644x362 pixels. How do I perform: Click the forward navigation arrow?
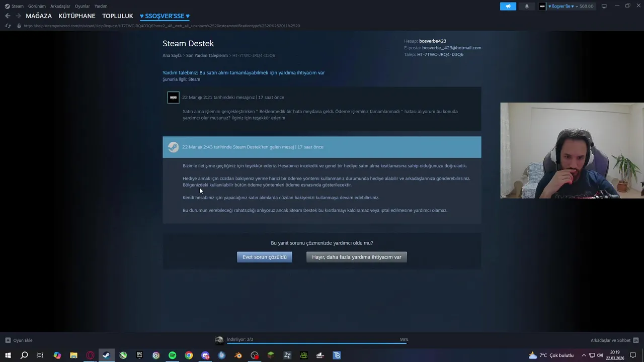point(19,16)
